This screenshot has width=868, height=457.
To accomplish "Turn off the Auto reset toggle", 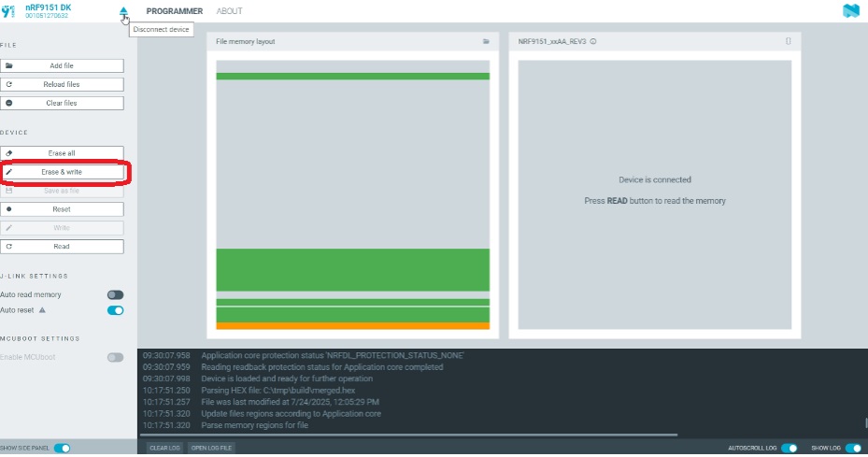I will [x=115, y=309].
